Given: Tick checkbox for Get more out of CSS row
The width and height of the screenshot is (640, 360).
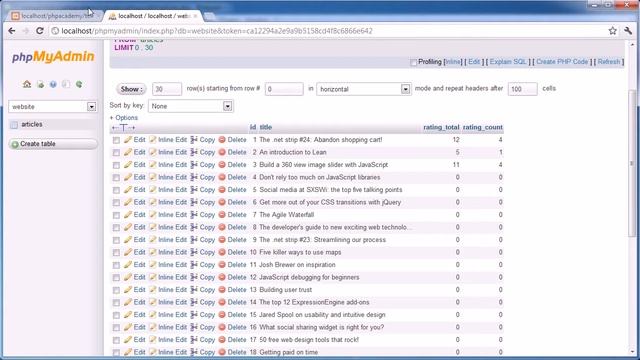Looking at the screenshot, I should point(116,203).
